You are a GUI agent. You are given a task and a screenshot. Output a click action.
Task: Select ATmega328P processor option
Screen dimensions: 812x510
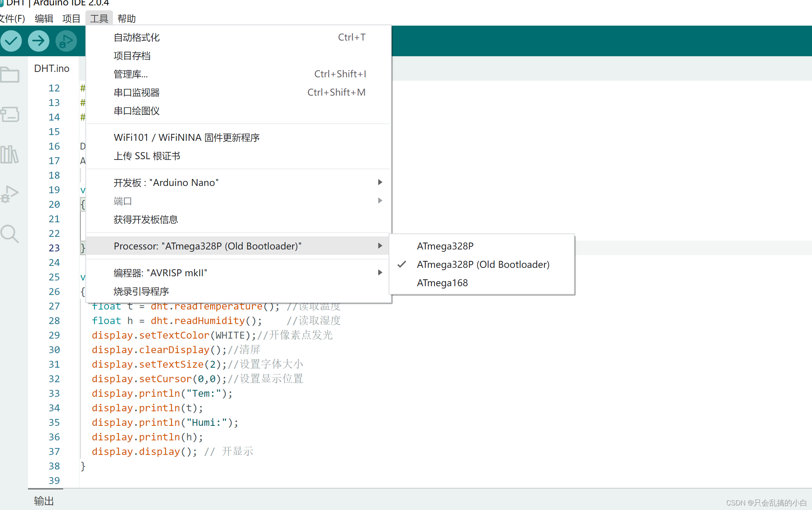445,246
